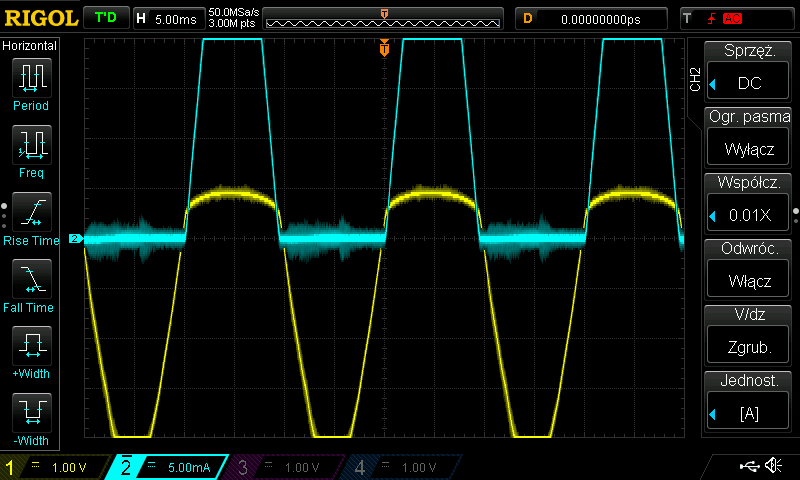Click the sample rate 50.0MSa/s readout
The width and height of the screenshot is (800, 480).
pyautogui.click(x=234, y=12)
